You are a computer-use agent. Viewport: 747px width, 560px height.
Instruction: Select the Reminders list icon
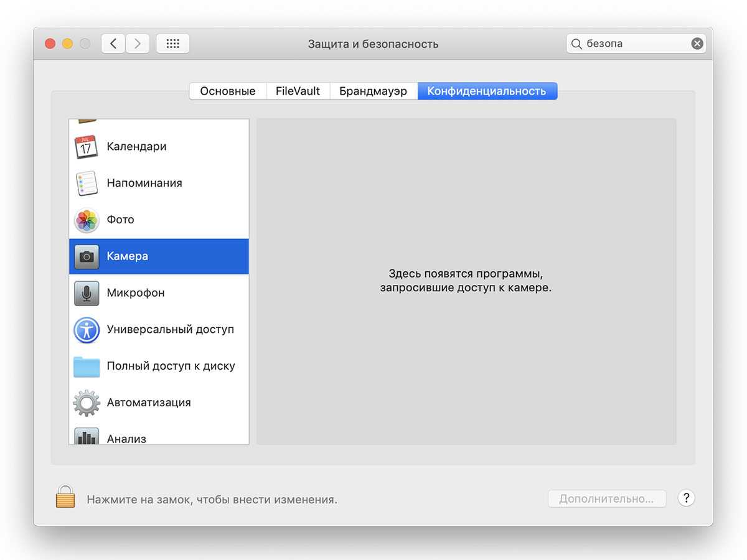tap(86, 184)
